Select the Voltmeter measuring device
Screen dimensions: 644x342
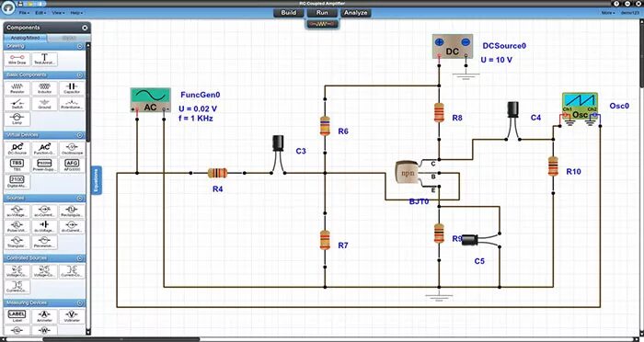[x=73, y=316]
